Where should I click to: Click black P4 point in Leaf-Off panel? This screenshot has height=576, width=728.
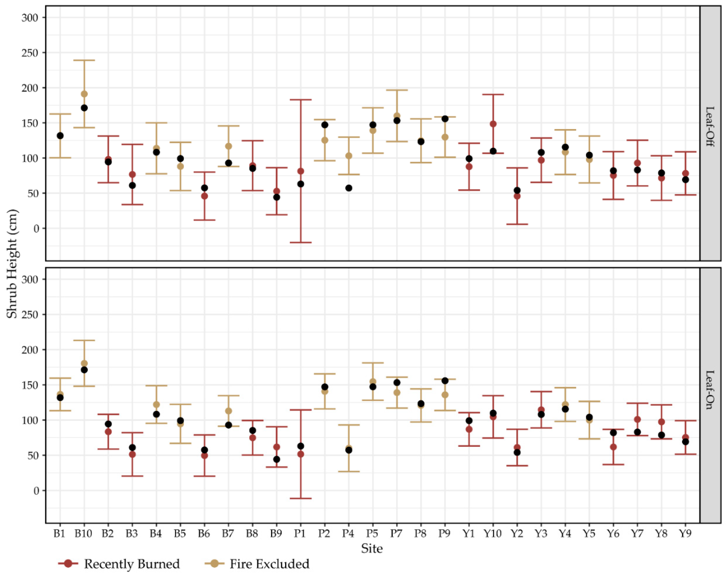(x=349, y=188)
